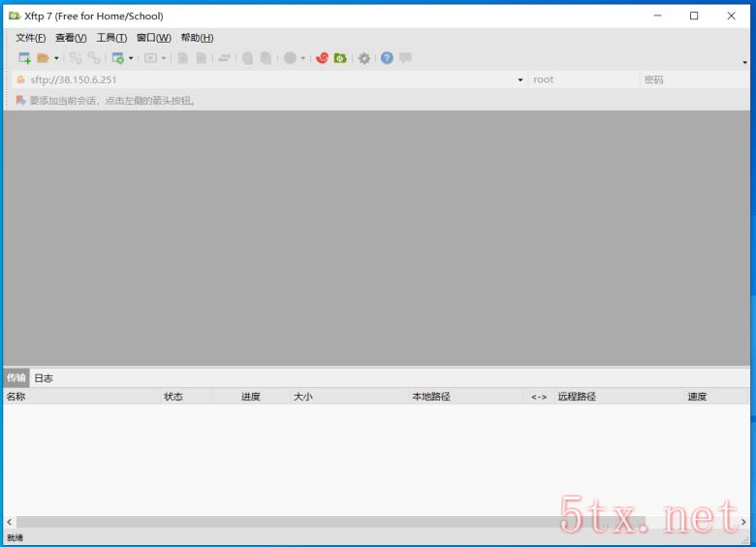Expand the session properties dropdown arrow
Image resolution: width=756 pixels, height=547 pixels.
pyautogui.click(x=131, y=58)
